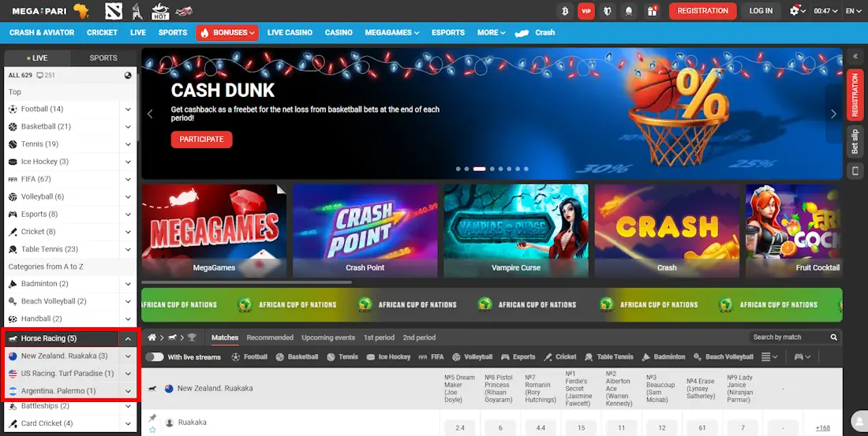Go to previous banner slide arrow
Image resolution: width=868 pixels, height=436 pixels.
click(x=149, y=114)
